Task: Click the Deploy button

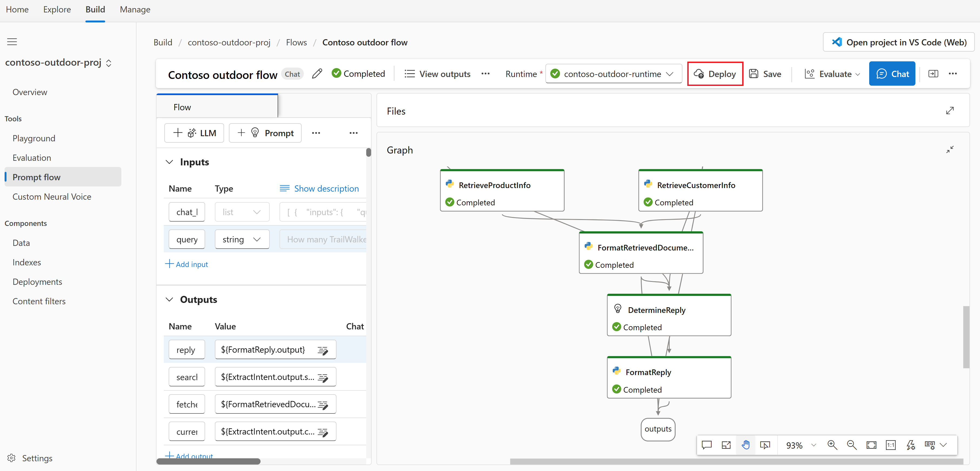Action: 715,74
